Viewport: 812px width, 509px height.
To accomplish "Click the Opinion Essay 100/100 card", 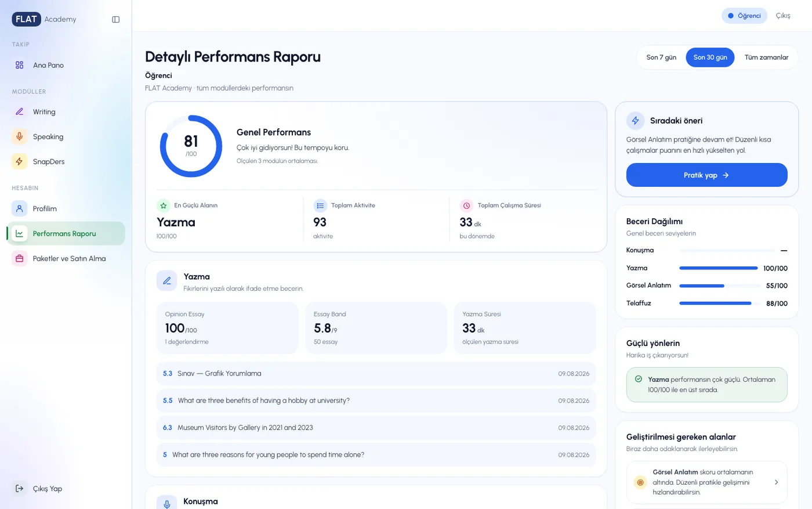I will pos(227,327).
